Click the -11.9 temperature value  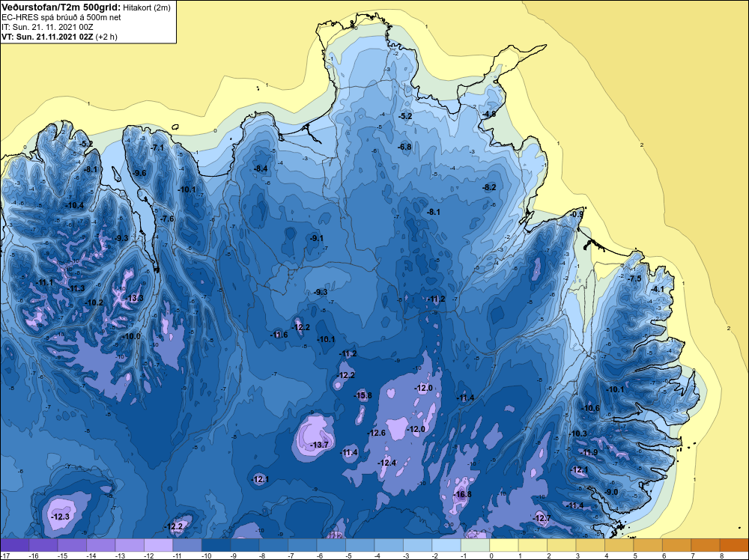(589, 452)
